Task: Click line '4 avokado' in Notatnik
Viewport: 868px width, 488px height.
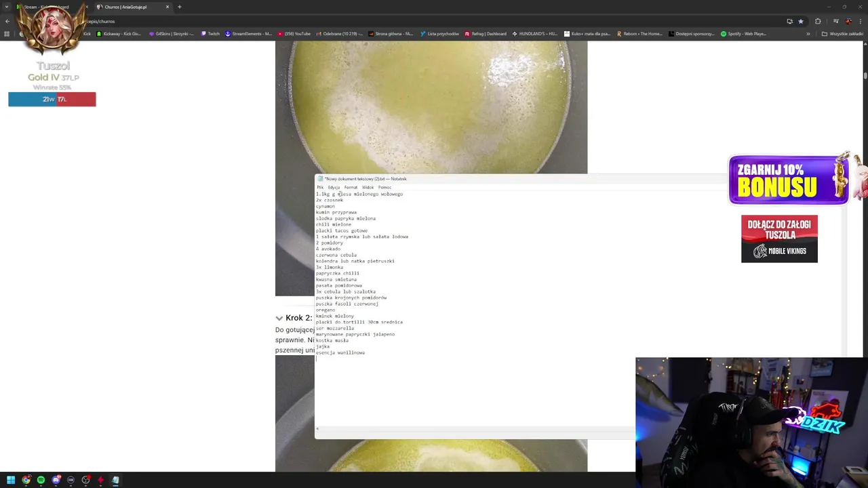Action: click(x=328, y=249)
